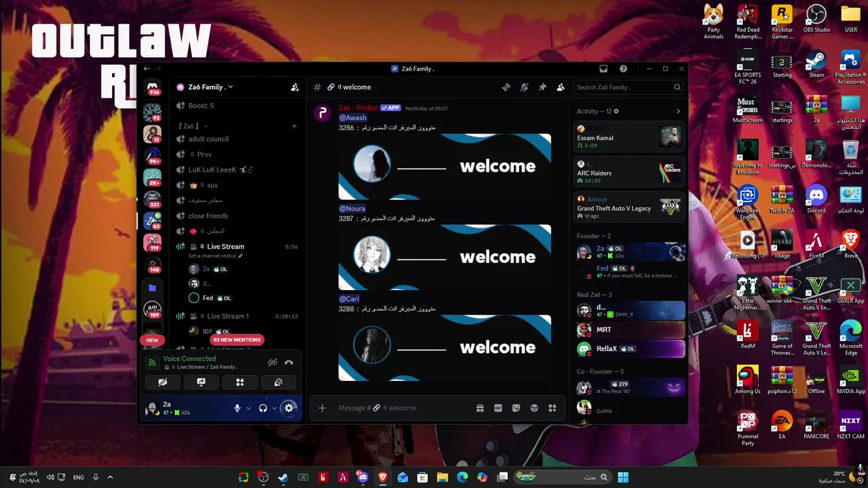Open the gift icon in message bar
This screenshot has height=488, width=868.
coord(480,408)
